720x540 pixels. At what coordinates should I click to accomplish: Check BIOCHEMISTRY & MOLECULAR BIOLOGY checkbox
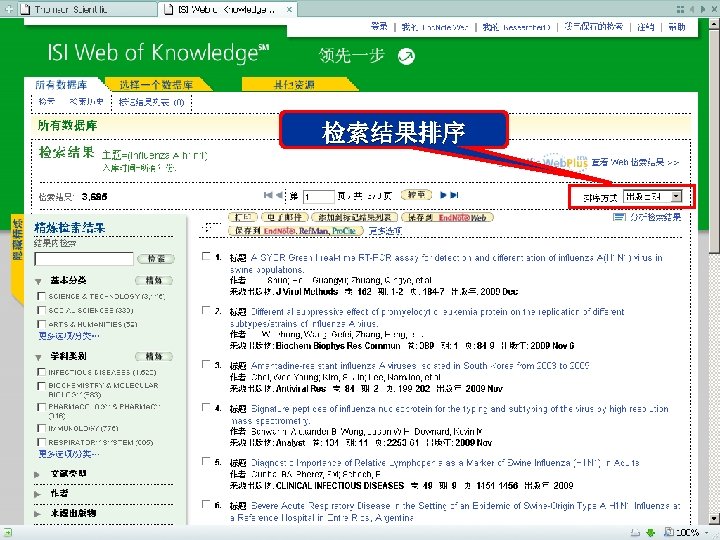click(x=41, y=386)
